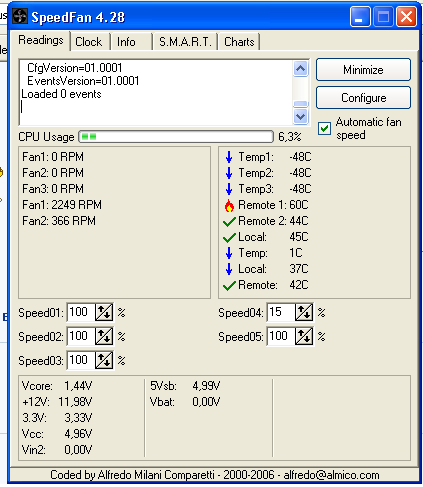Adjust the Speed01 spinner control
The image size is (423, 487).
point(104,312)
